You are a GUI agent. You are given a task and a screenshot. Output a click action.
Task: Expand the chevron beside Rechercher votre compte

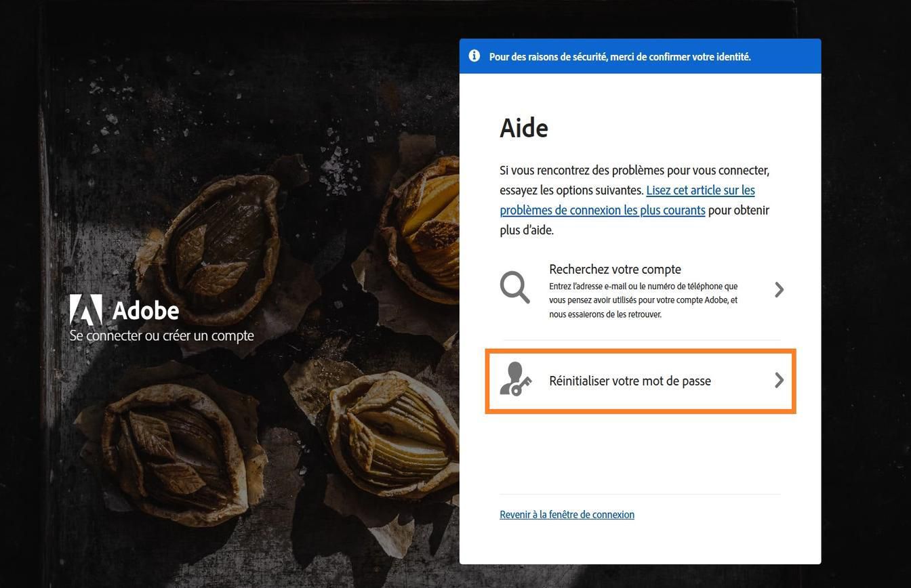tap(779, 289)
